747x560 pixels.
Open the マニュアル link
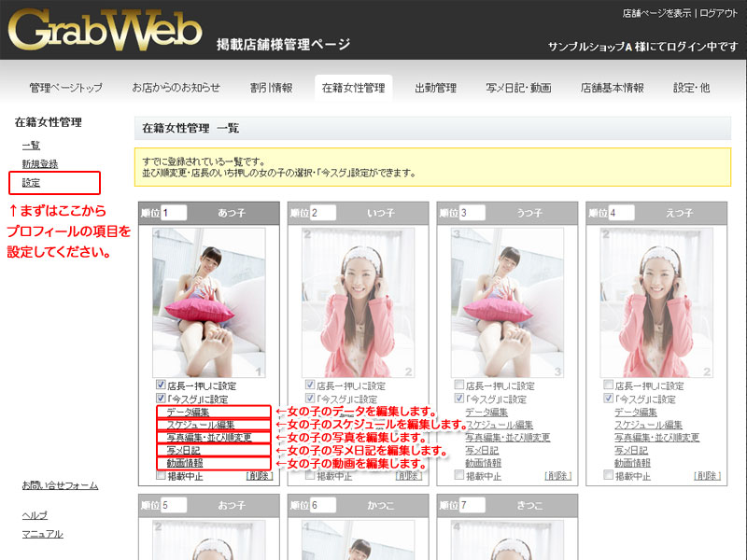tap(42, 534)
